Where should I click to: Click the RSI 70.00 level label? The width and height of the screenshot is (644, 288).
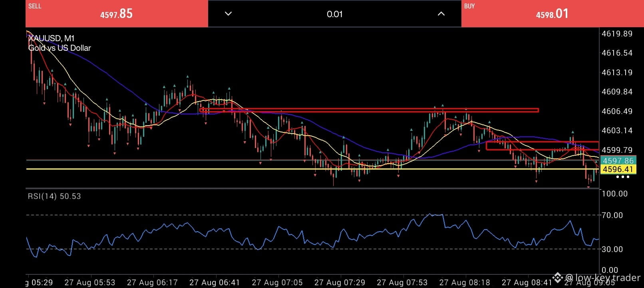[x=612, y=215]
